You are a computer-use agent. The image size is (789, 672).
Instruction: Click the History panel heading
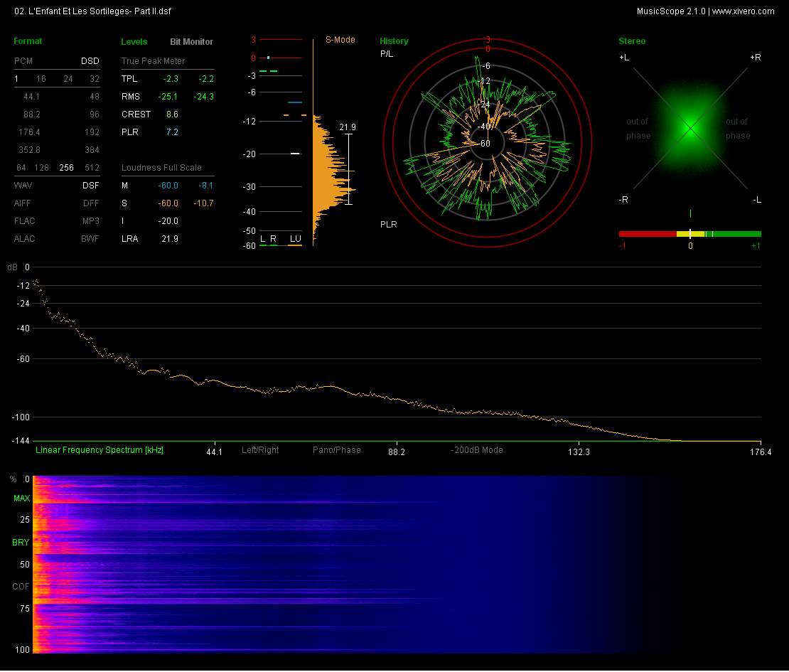point(394,41)
